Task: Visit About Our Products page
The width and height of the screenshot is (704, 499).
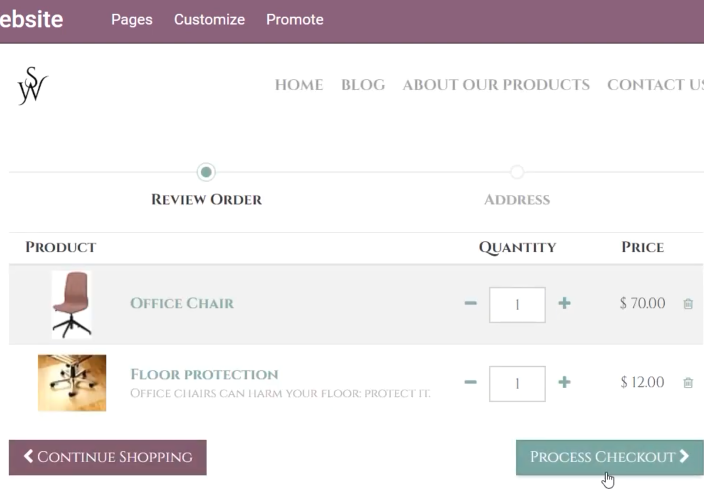Action: (496, 85)
